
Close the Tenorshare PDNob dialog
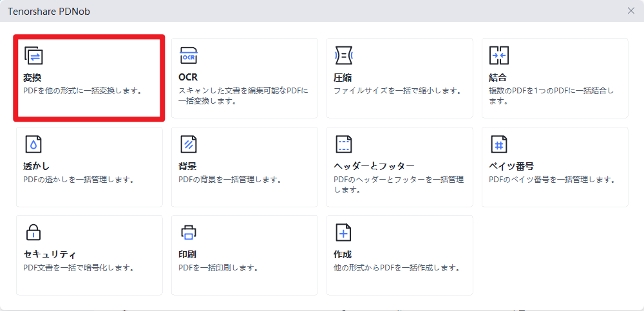631,11
